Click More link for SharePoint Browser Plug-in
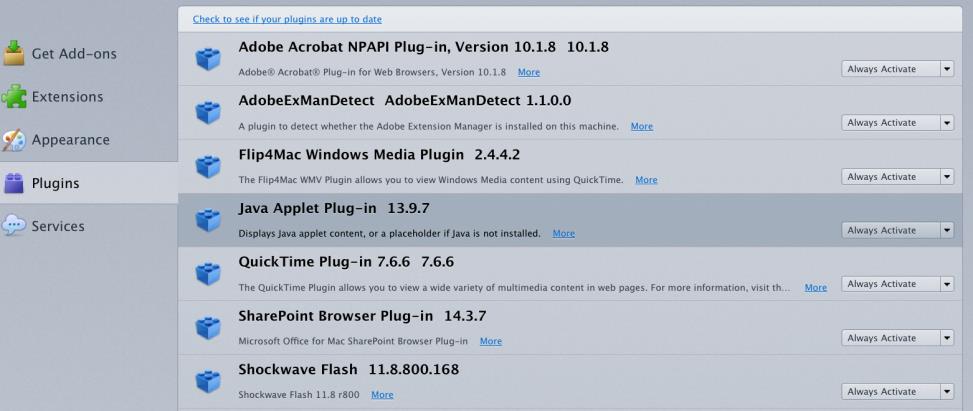 491,341
